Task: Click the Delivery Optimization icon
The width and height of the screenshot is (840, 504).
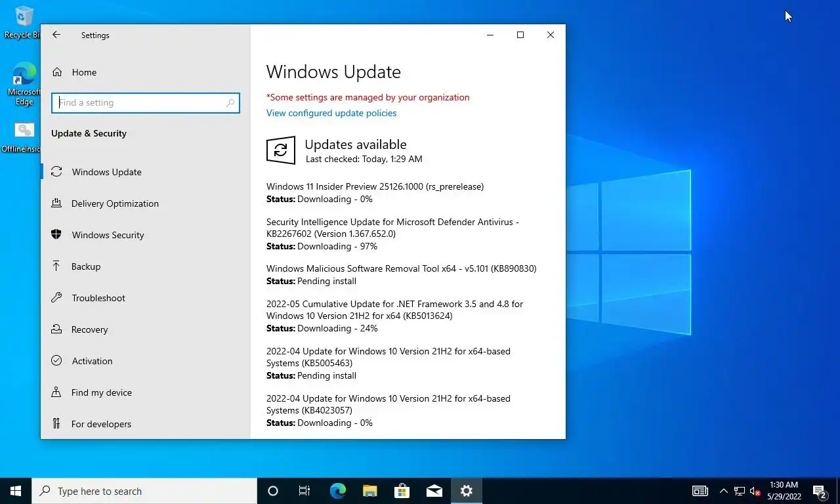Action: (x=57, y=203)
